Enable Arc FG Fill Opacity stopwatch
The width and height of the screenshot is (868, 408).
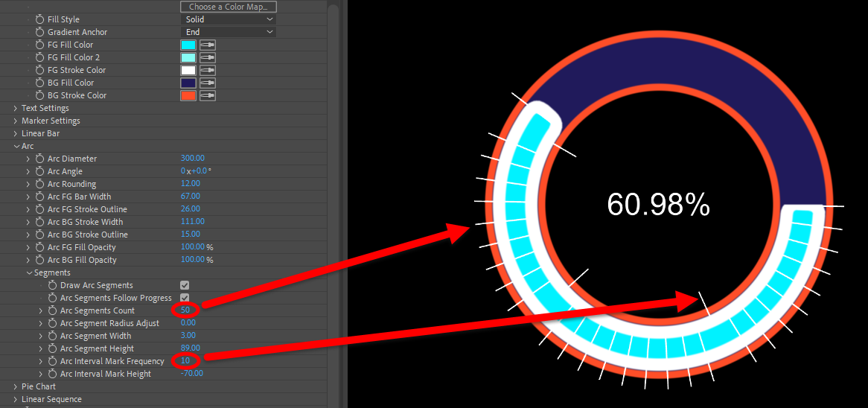coord(40,247)
